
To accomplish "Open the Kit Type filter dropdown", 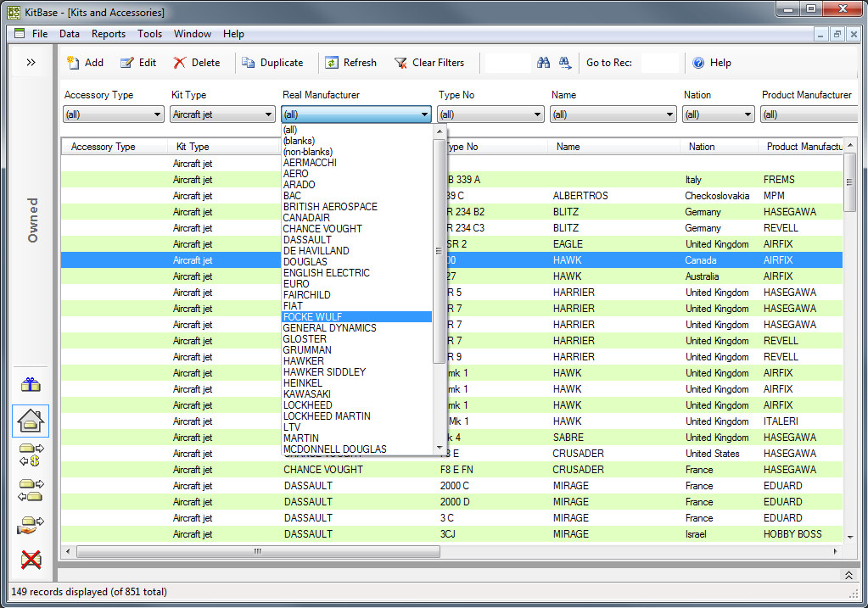I will pyautogui.click(x=222, y=114).
